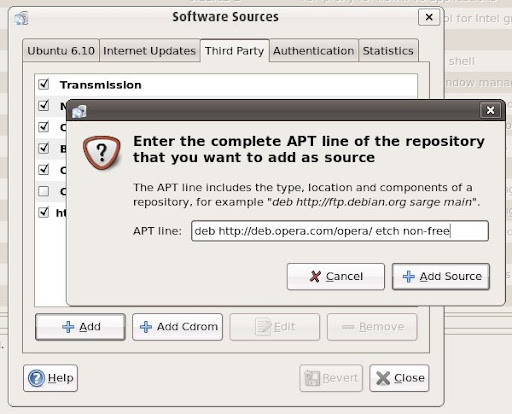Toggle the checkbox under the N row

44,127
